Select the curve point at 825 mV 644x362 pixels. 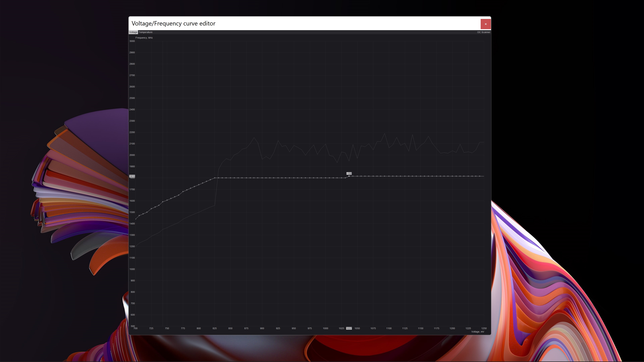coord(214,178)
